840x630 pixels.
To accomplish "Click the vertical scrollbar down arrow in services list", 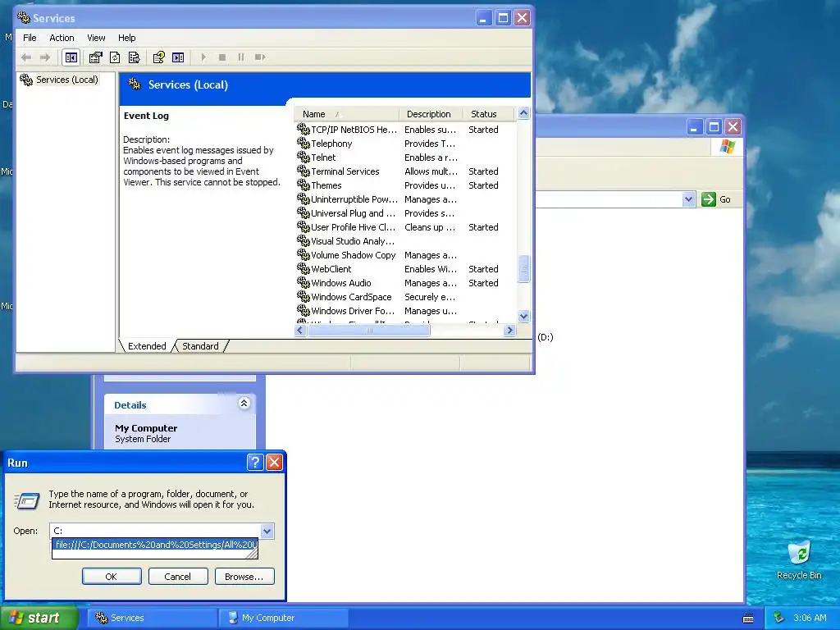I will click(524, 316).
